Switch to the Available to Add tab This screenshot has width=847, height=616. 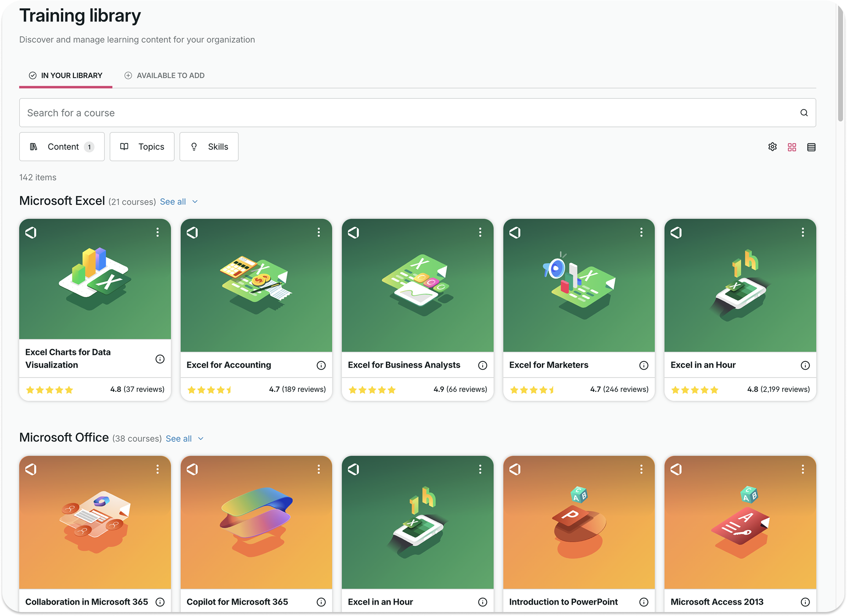click(164, 75)
